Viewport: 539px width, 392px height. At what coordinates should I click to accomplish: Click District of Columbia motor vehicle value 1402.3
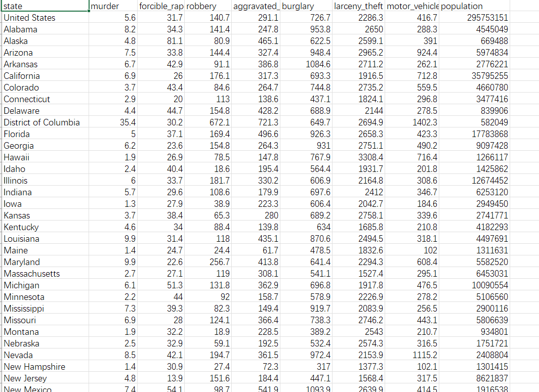412,122
